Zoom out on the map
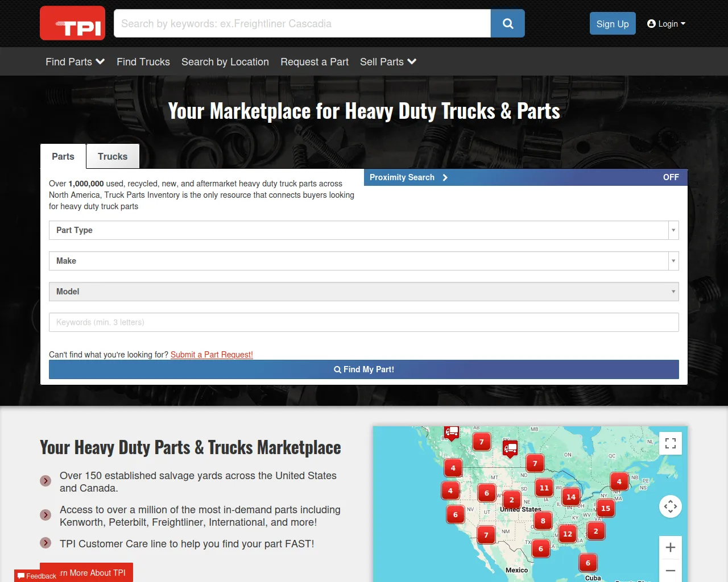 (671, 571)
